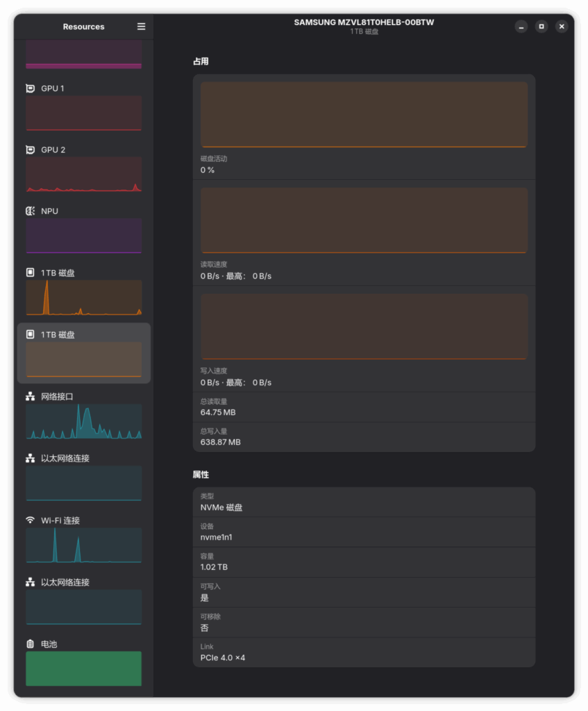Image resolution: width=588 pixels, height=711 pixels.
Task: Open the first 以太网络连接 graph
Action: click(x=83, y=483)
